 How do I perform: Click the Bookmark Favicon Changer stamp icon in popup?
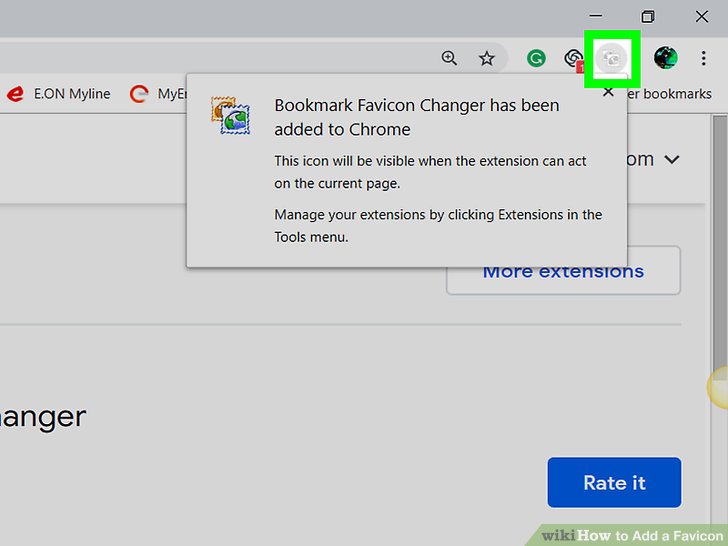(x=231, y=115)
